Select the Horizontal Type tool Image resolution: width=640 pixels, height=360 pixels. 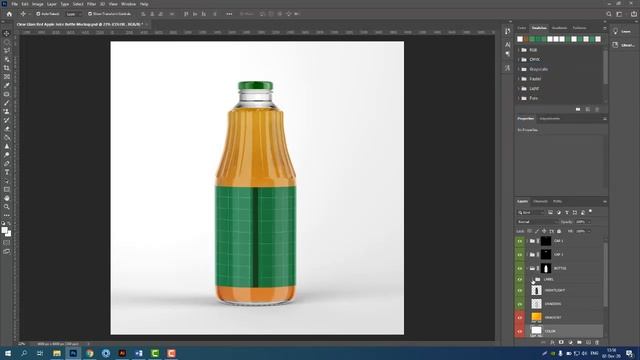coord(7,172)
